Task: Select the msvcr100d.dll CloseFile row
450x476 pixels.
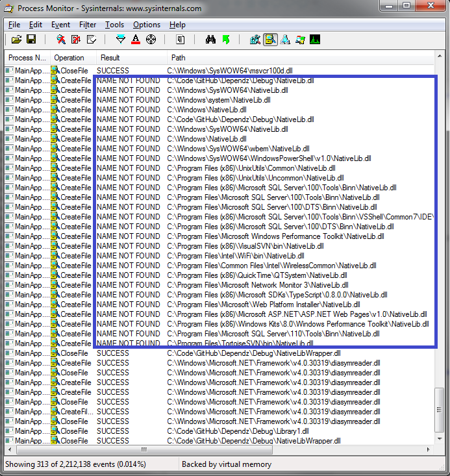Action: (219, 71)
